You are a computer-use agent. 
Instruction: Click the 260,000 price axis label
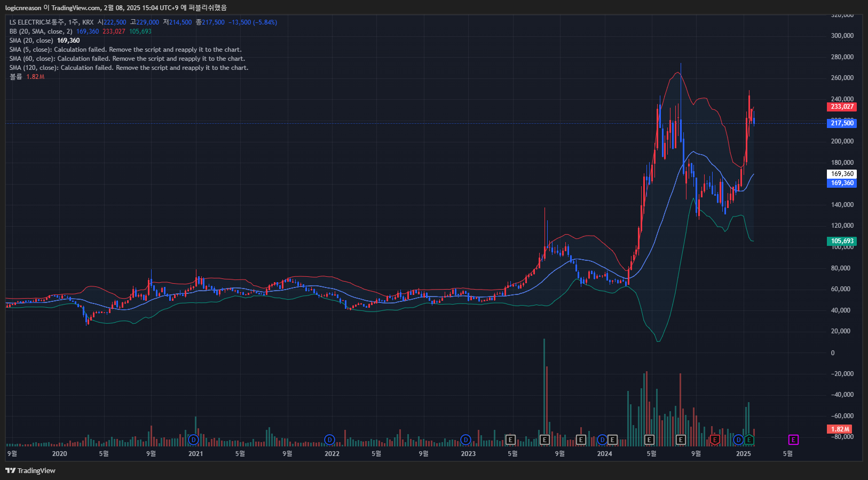[x=842, y=78]
